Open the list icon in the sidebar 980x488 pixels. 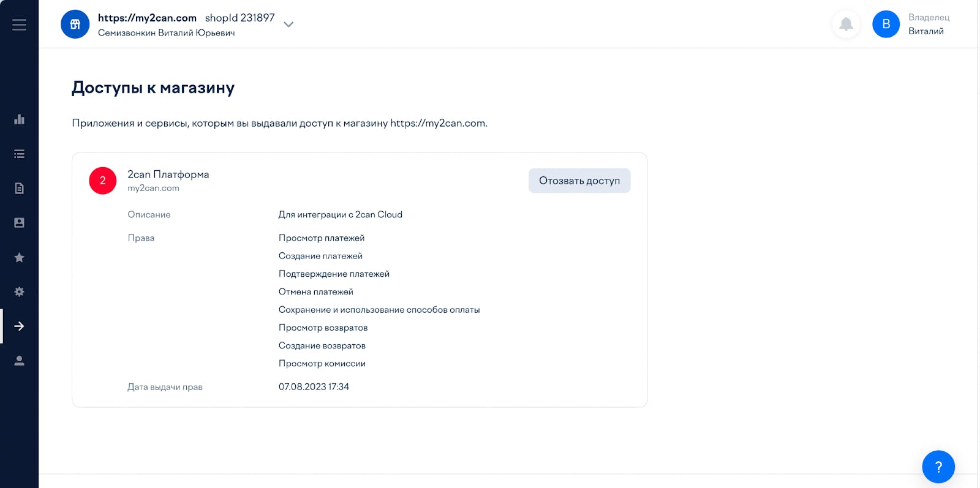19,154
